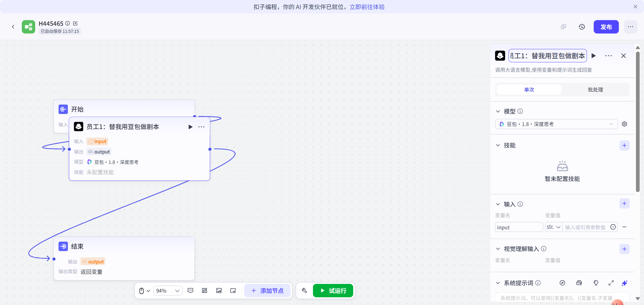Select the 结束 end node icon
Viewport: 644px width, 305px height.
point(63,246)
